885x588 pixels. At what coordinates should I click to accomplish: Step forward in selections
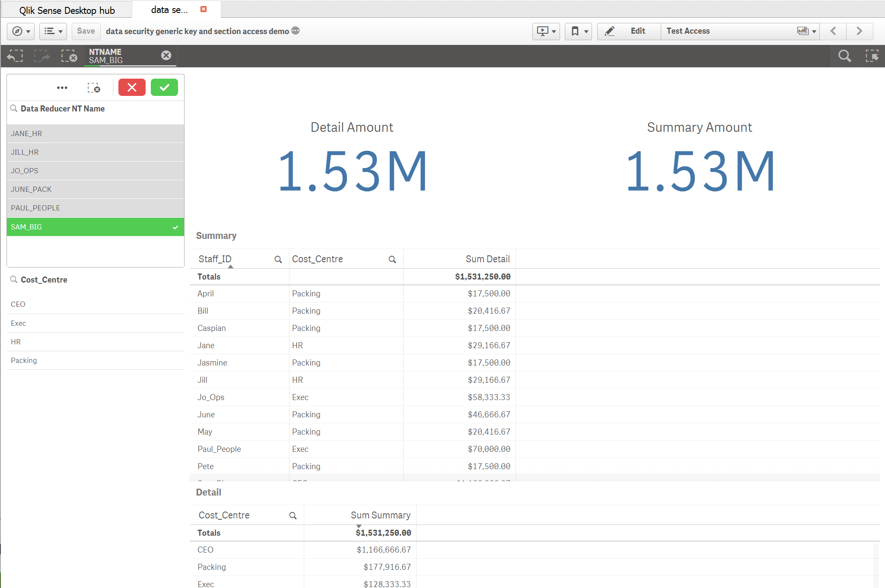pos(42,56)
